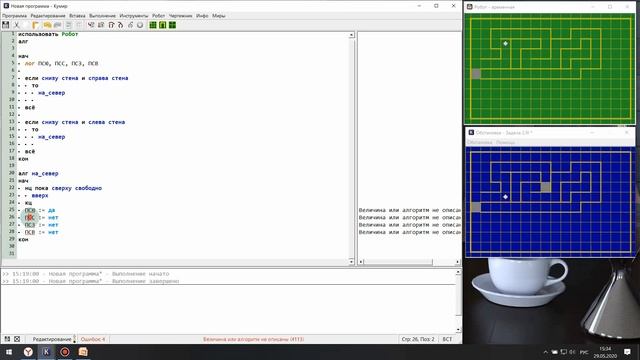
Task: Open the notification center icon
Action: [x=627, y=351]
